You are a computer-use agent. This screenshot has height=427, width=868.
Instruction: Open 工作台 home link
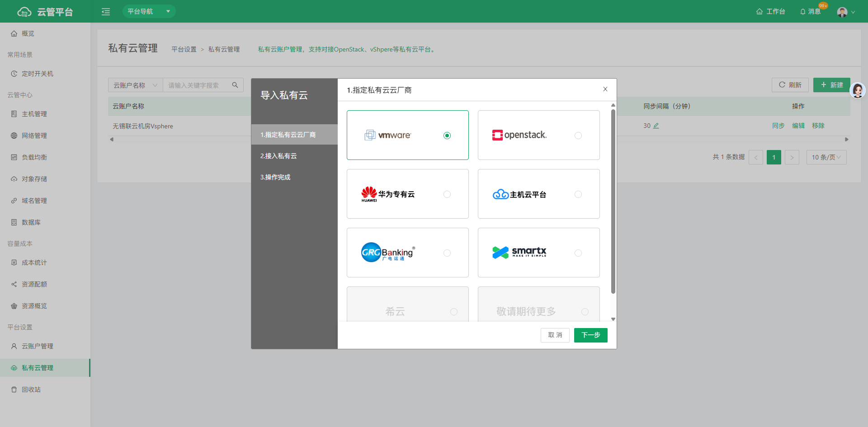click(770, 11)
